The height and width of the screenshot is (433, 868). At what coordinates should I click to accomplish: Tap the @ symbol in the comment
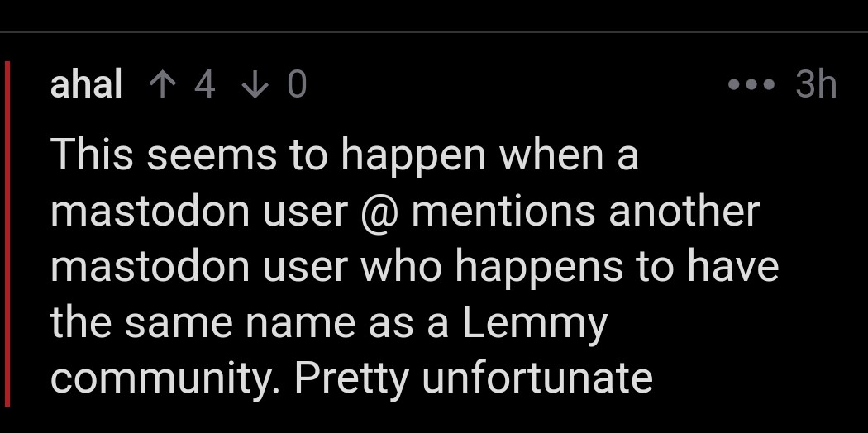(379, 212)
